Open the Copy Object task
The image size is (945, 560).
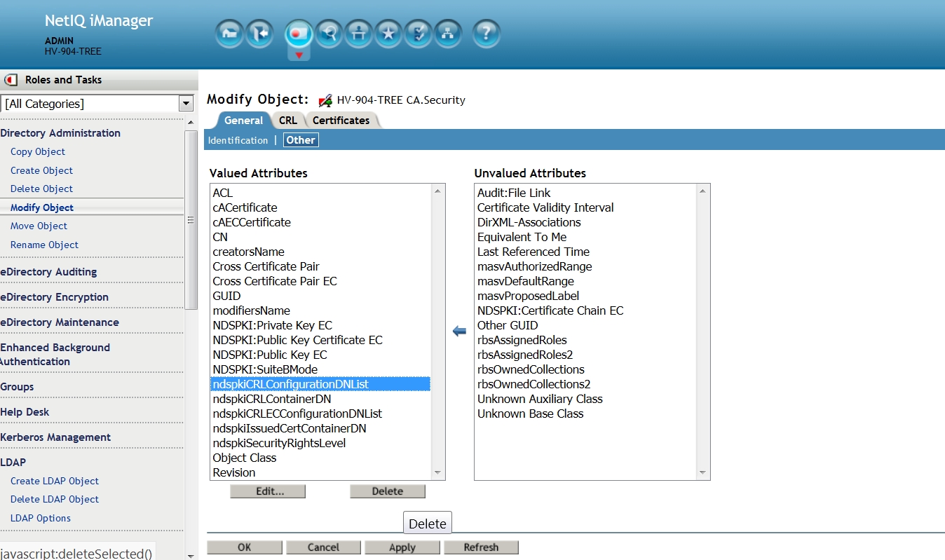(x=38, y=151)
